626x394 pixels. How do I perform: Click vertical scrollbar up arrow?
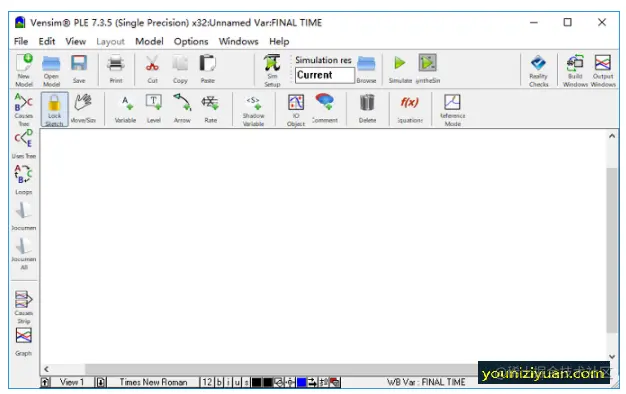[612, 136]
